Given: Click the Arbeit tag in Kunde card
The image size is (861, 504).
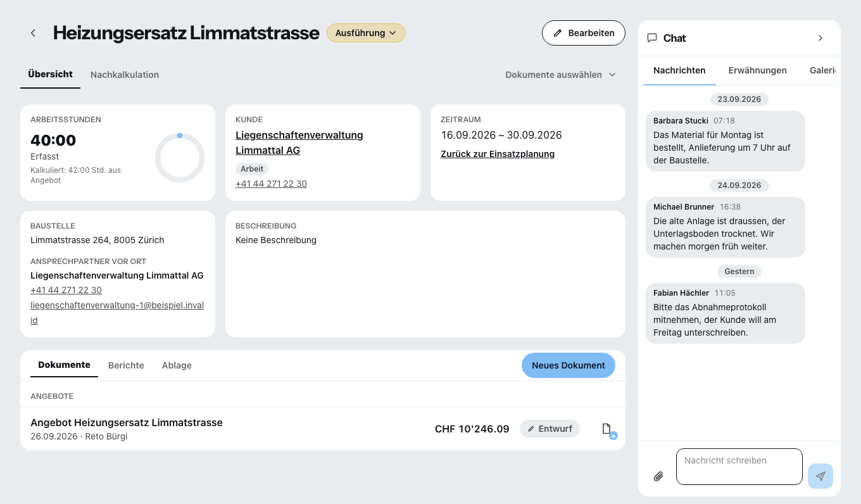Looking at the screenshot, I should [252, 169].
